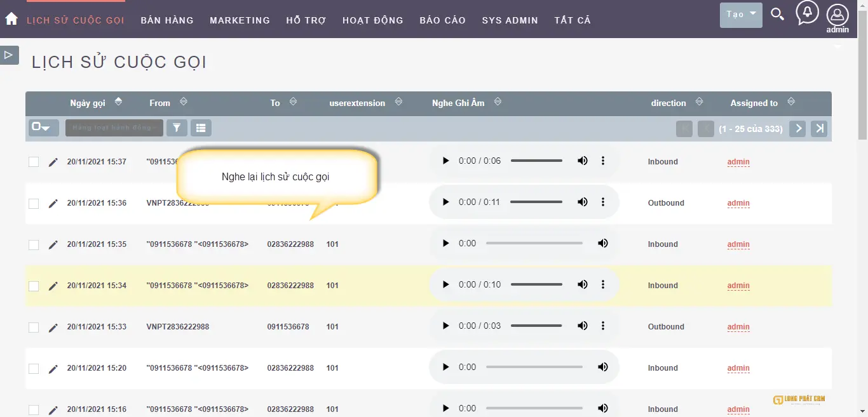Click the list view icon next to filter
868x417 pixels.
(x=201, y=128)
